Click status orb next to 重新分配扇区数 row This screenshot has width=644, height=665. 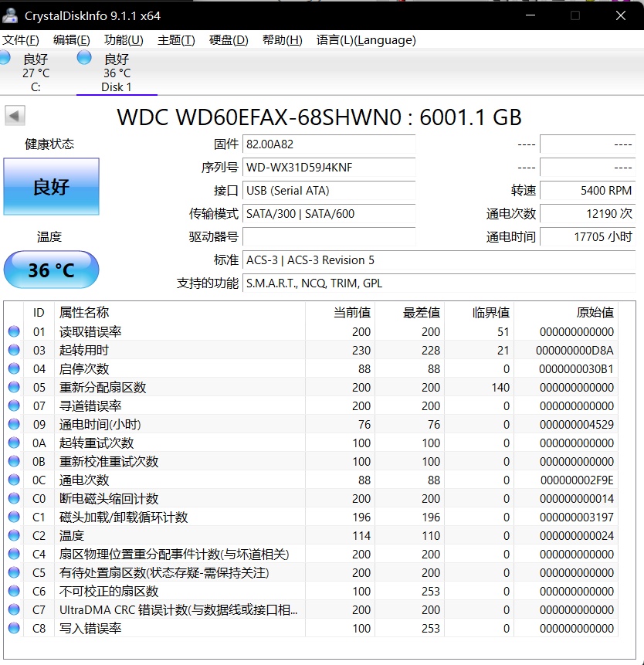14,388
